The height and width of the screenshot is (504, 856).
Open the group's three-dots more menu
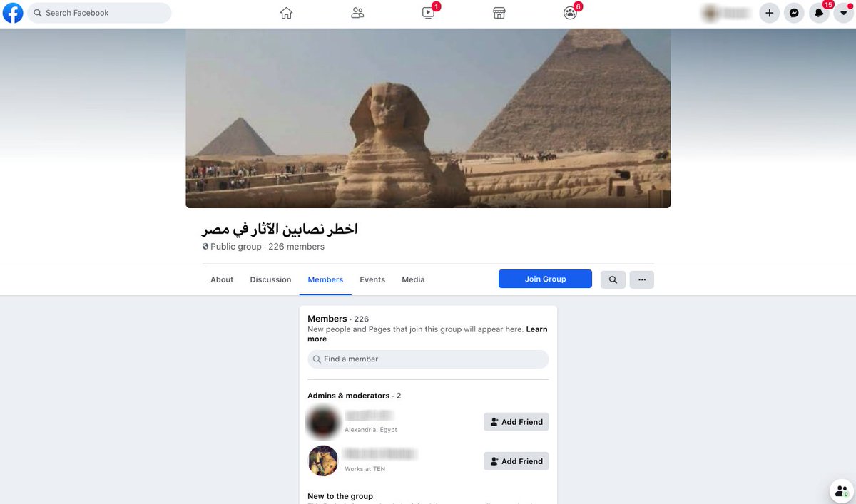pos(642,279)
